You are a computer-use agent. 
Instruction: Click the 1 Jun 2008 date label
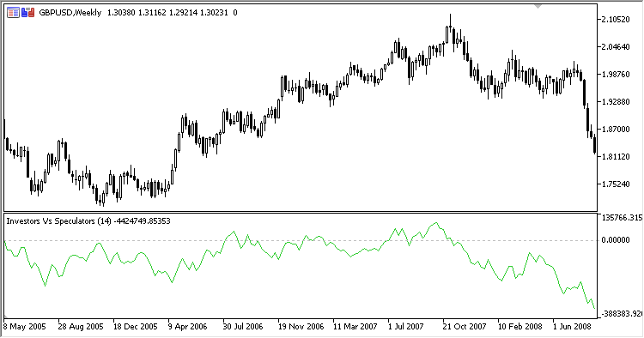pyautogui.click(x=572, y=327)
